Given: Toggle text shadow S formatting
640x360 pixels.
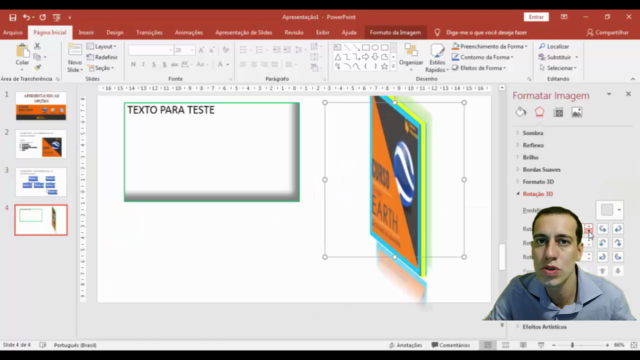Looking at the screenshot, I should (x=164, y=64).
